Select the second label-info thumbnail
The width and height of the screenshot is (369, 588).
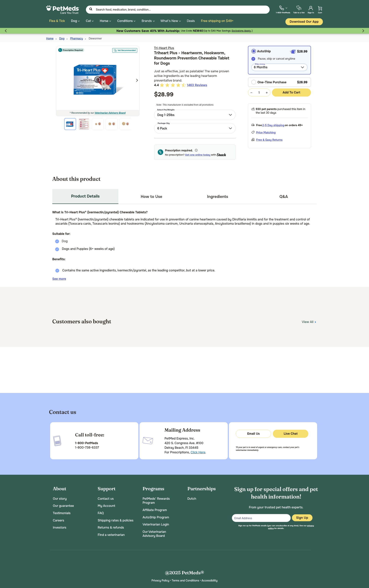point(84,124)
